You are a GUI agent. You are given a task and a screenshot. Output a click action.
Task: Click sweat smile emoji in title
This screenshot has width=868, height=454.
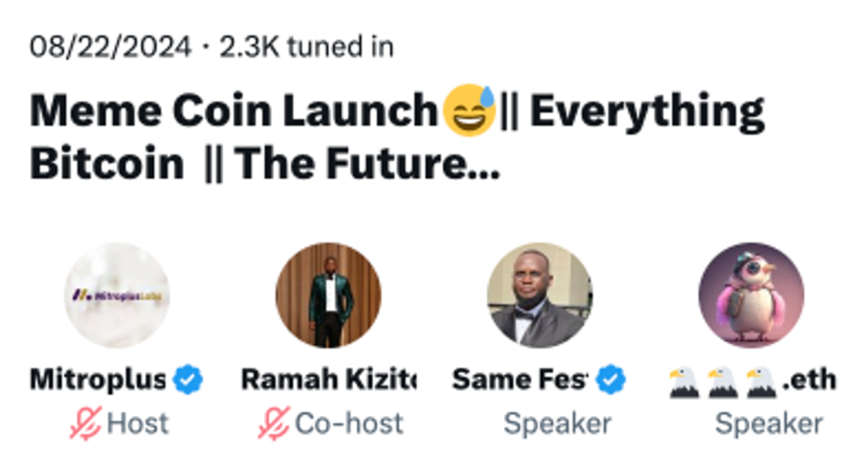click(470, 110)
